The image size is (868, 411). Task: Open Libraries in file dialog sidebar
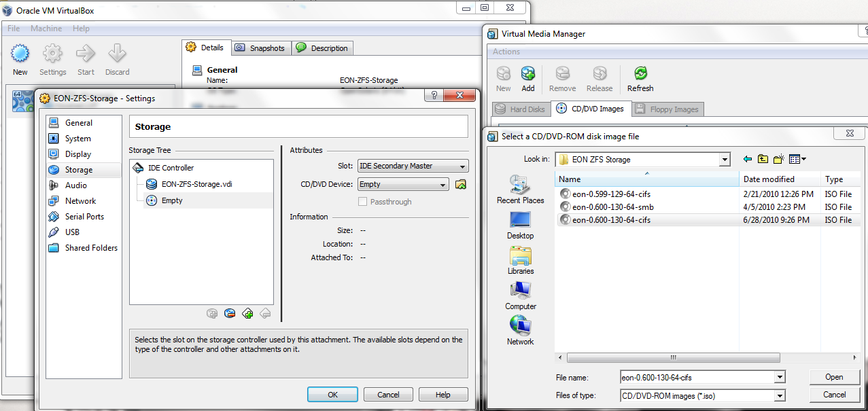tap(521, 260)
